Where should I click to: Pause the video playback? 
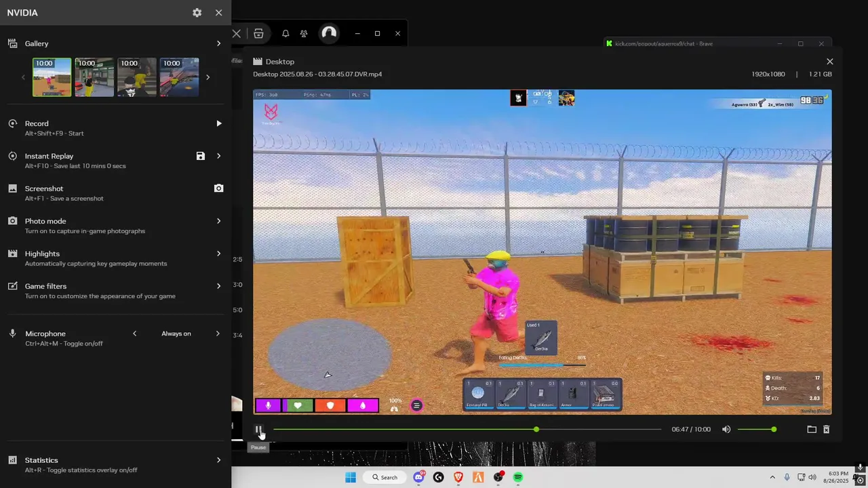258,430
